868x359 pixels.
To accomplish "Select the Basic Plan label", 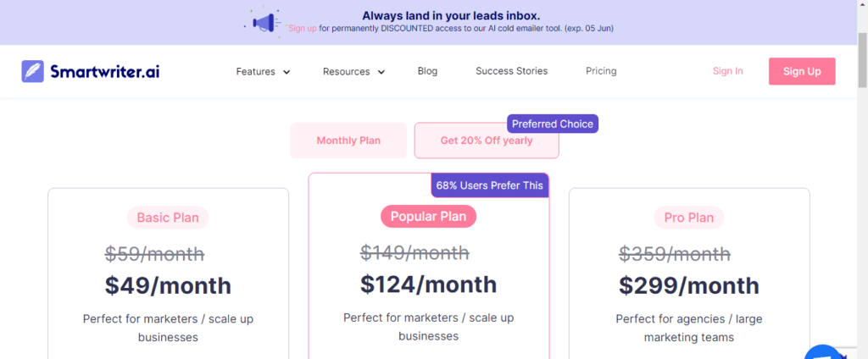I will click(x=168, y=218).
